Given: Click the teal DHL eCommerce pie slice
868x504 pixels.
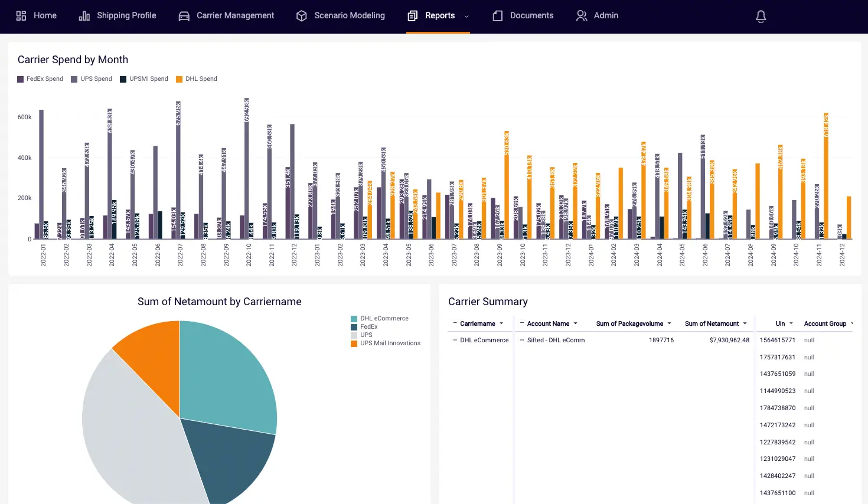Looking at the screenshot, I should point(227,378).
